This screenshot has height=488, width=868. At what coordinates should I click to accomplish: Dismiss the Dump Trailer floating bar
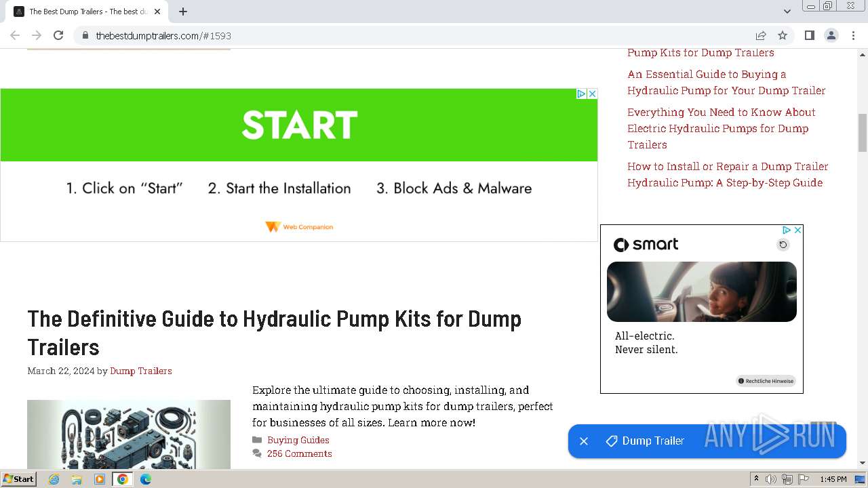[x=584, y=441]
